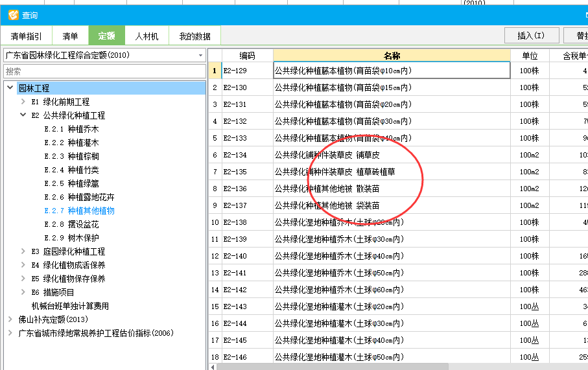This screenshot has width=588, height=370.
Task: Click name cell 公共绿化湿地种植乔木(土球φ40cm内)
Action: 392,256
